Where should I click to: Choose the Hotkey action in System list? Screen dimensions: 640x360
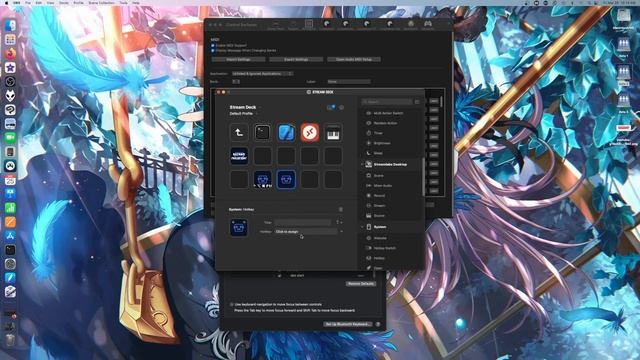tap(379, 258)
